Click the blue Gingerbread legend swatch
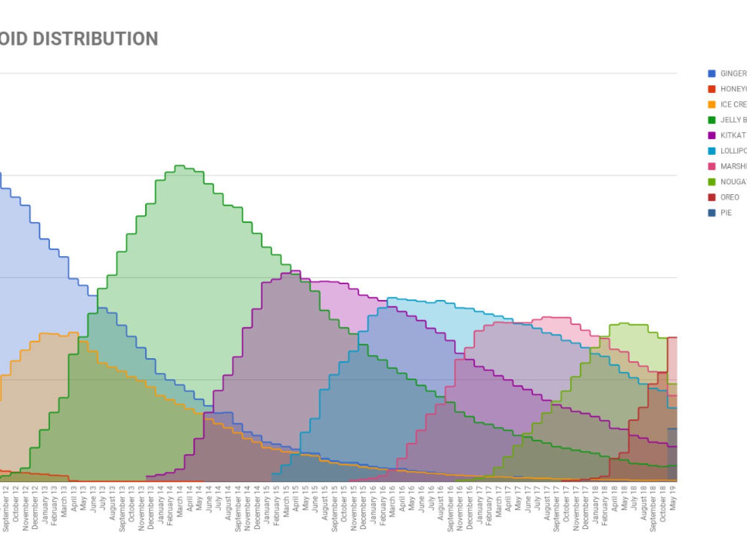747x560 pixels. click(712, 74)
